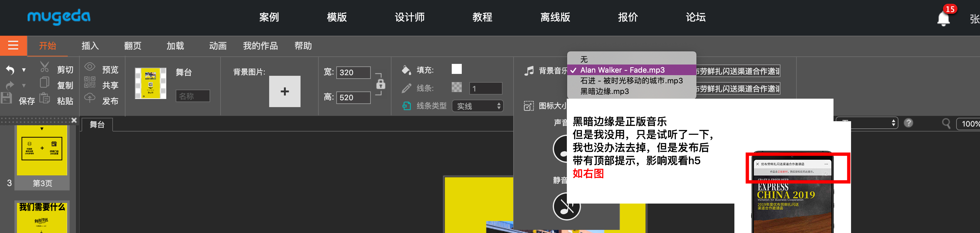Screen dimensions: 980x233
Task: Go to 案例 in top navigation
Action: pyautogui.click(x=269, y=17)
